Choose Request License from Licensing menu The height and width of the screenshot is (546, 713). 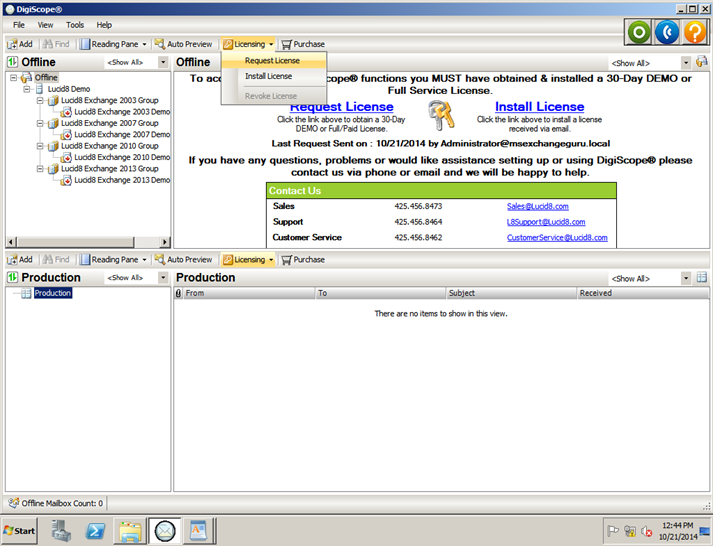274,60
